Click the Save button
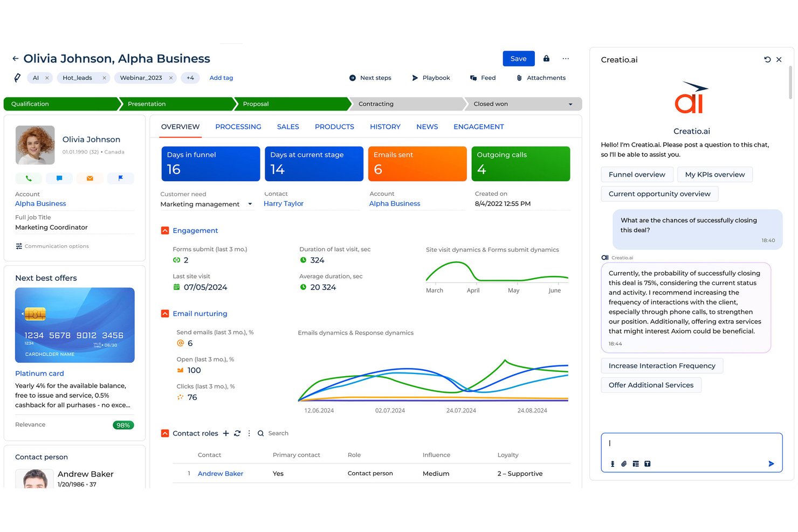This screenshot has height=532, width=798. 519,59
